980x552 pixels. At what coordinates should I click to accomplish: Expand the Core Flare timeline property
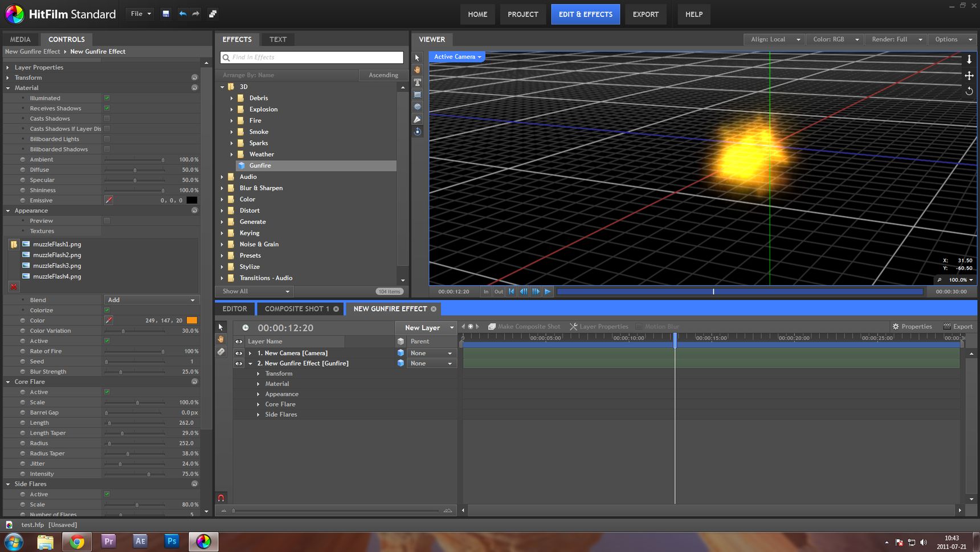coord(258,404)
